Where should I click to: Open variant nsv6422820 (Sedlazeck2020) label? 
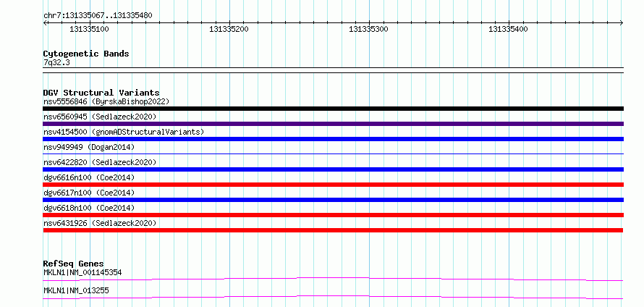[100, 162]
